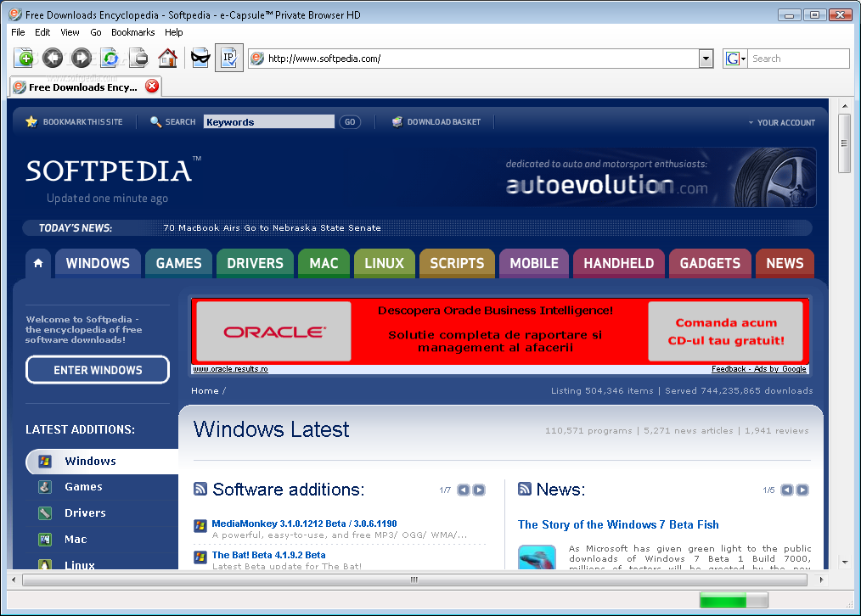Image resolution: width=861 pixels, height=616 pixels.
Task: Open the Bookmarks menu
Action: pyautogui.click(x=132, y=32)
